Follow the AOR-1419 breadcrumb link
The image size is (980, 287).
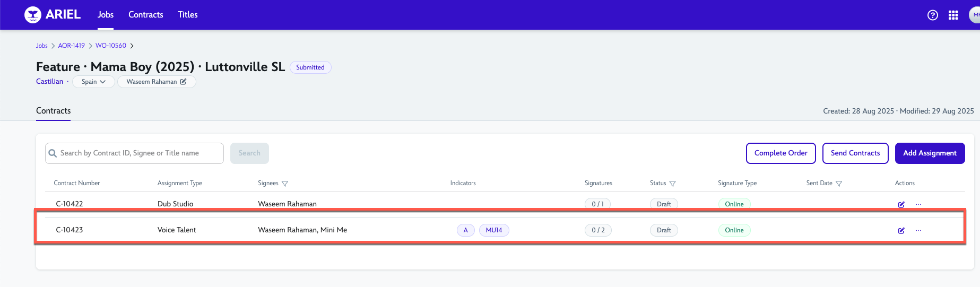tap(71, 46)
